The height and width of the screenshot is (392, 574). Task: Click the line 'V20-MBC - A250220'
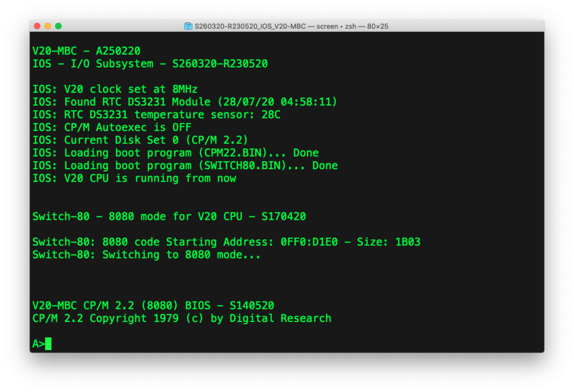[x=87, y=51]
